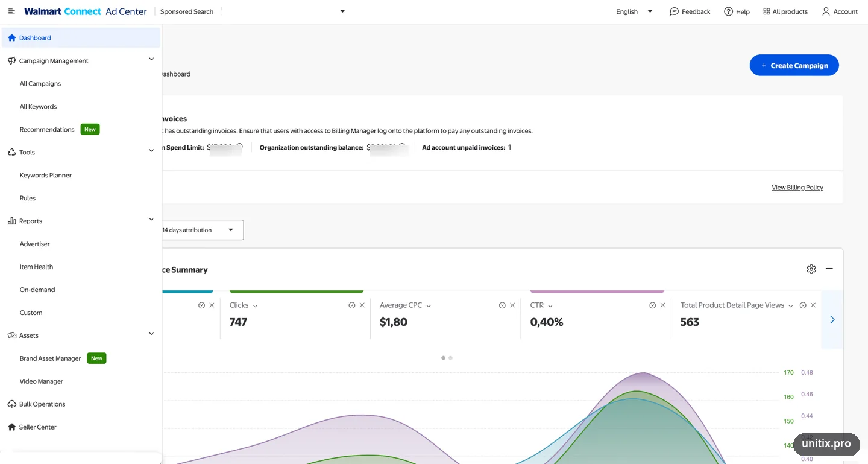Open Rules in the sidebar

point(28,199)
